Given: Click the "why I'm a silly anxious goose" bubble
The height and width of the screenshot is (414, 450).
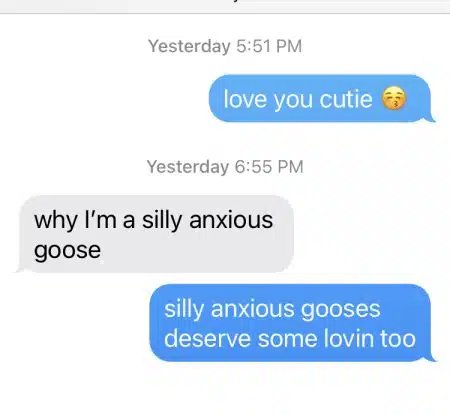Looking at the screenshot, I should tap(155, 234).
